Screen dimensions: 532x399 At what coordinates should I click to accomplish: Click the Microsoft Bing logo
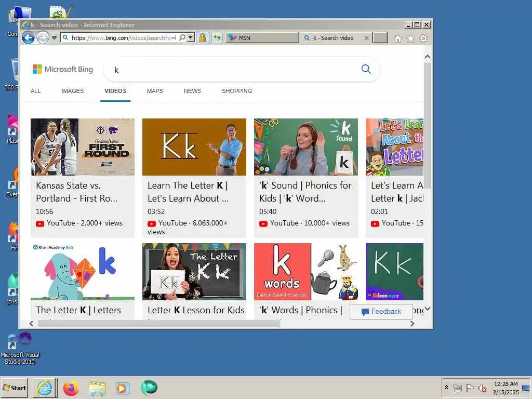63,69
